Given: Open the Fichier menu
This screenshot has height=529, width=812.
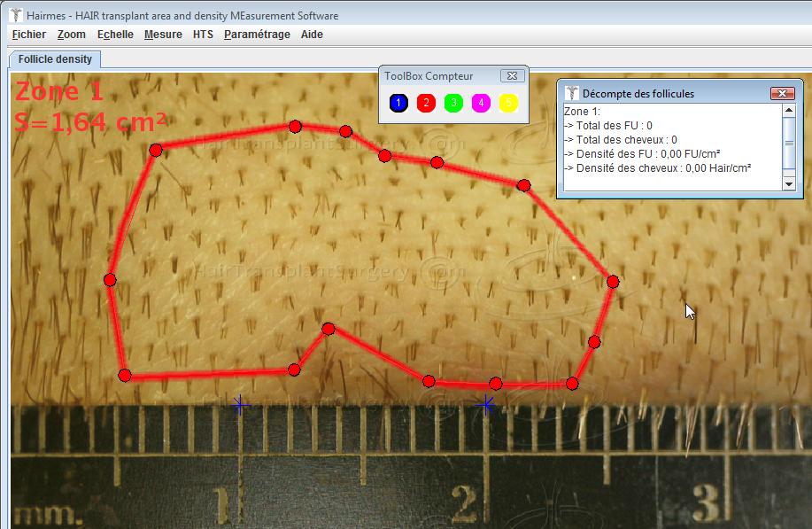Looking at the screenshot, I should click(x=29, y=35).
